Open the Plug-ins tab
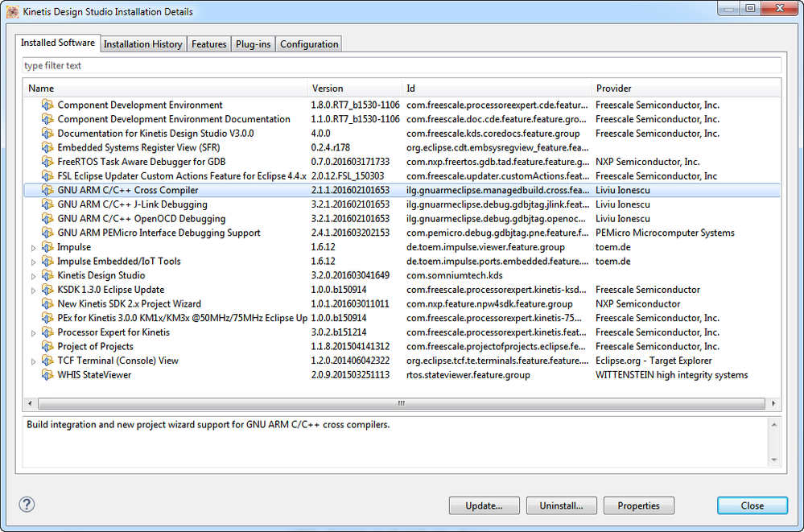804x532 pixels. point(254,44)
